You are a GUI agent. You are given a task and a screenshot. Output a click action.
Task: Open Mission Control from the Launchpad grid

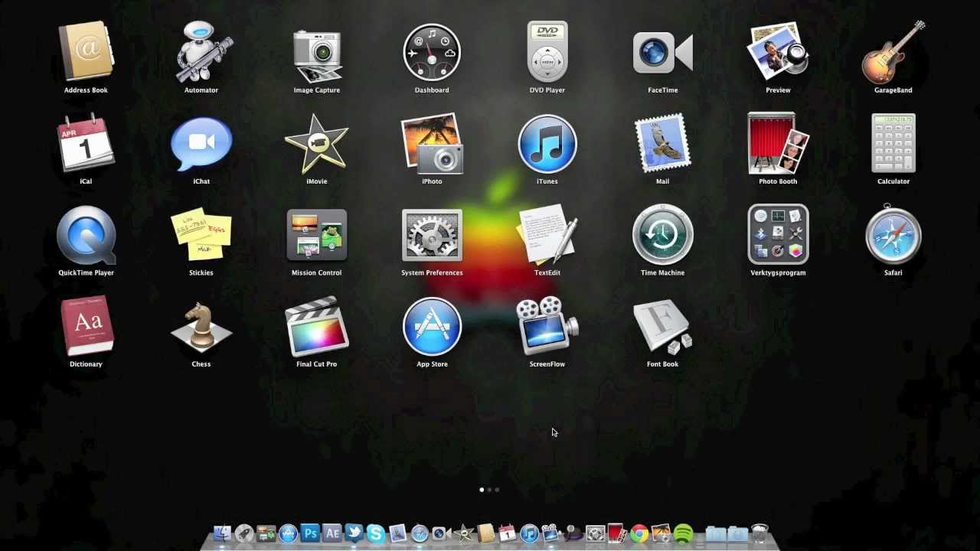coord(317,235)
